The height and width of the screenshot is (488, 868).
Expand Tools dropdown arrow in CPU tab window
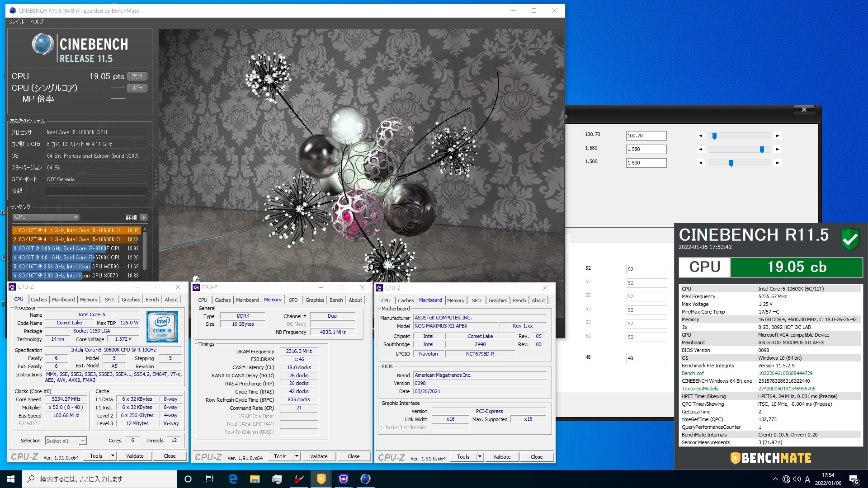(x=113, y=456)
